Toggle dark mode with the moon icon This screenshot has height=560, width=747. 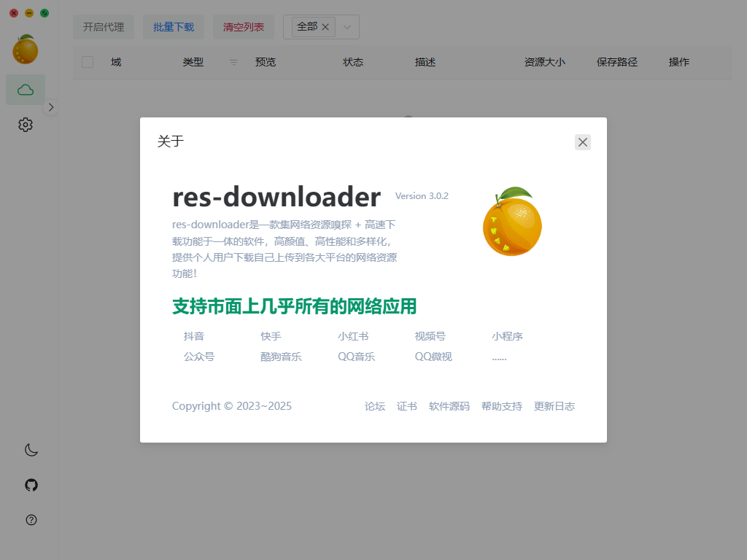coord(31,450)
